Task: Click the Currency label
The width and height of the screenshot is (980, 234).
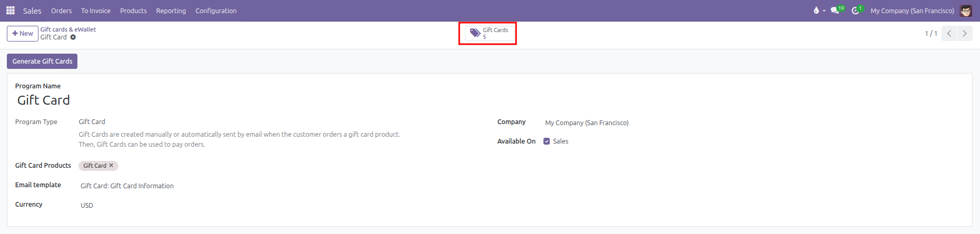Action: tap(29, 204)
